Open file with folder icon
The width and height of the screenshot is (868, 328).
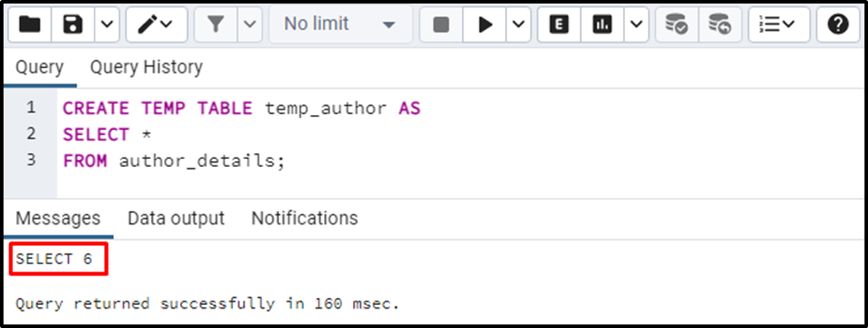(30, 25)
